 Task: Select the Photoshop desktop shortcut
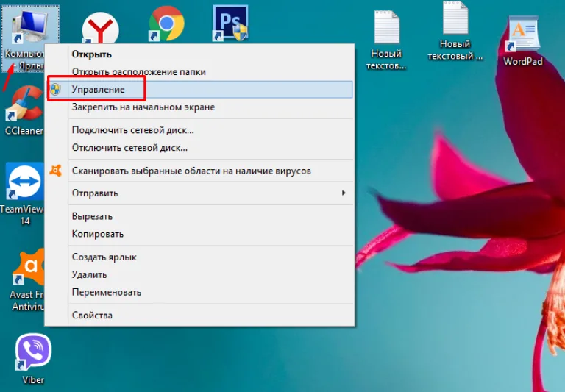click(x=230, y=23)
